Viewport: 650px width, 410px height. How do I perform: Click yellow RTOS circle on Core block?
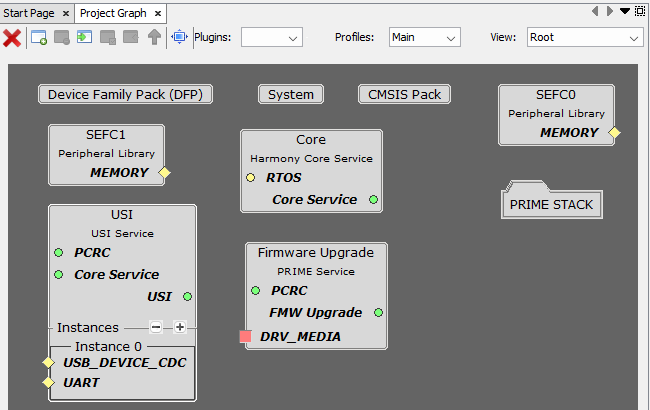[x=251, y=178]
